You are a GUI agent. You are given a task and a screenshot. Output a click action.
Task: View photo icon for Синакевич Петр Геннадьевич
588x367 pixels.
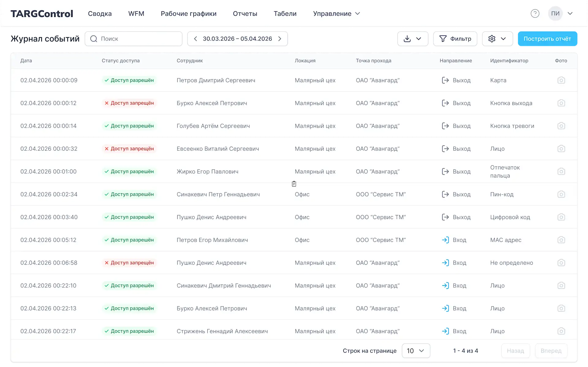pyautogui.click(x=561, y=194)
